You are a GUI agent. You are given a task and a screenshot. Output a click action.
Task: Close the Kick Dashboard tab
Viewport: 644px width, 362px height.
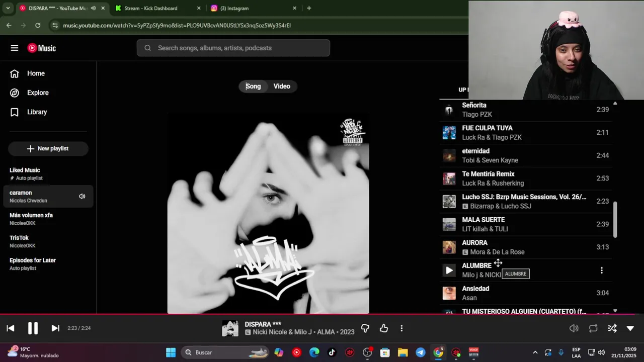(199, 8)
